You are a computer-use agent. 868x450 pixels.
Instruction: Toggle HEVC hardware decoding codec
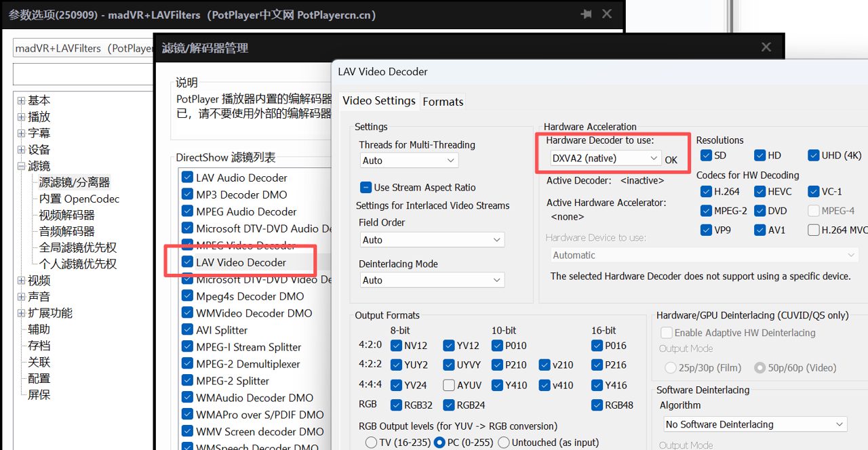click(759, 192)
